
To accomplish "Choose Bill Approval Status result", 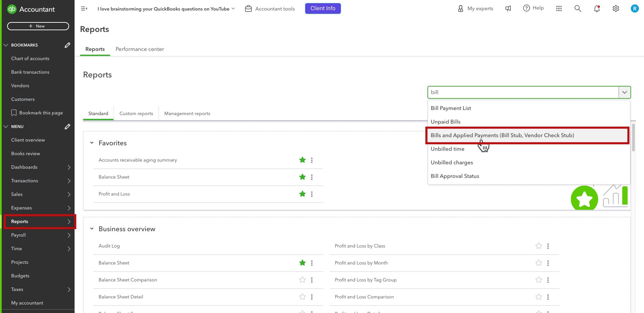I will [x=529, y=176].
